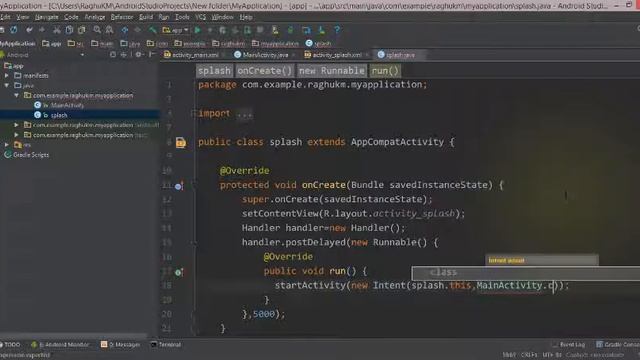Expand the manifests folder

coord(7,76)
